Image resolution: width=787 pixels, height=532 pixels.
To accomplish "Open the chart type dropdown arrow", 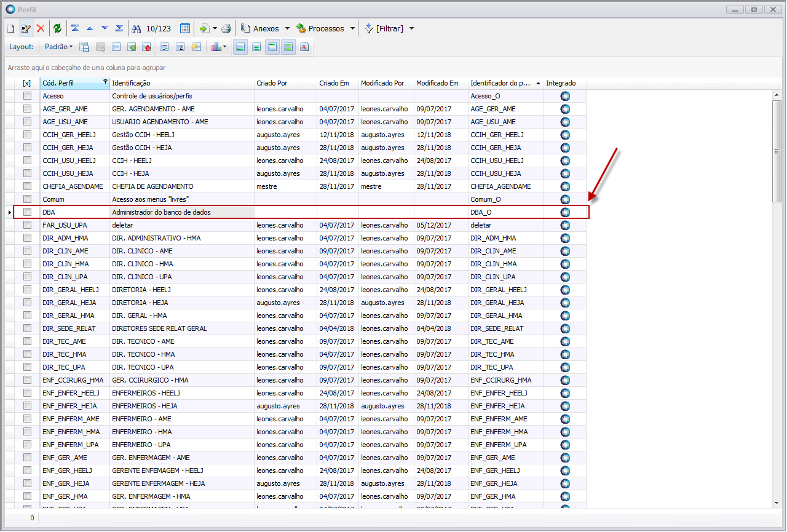I will click(x=224, y=47).
